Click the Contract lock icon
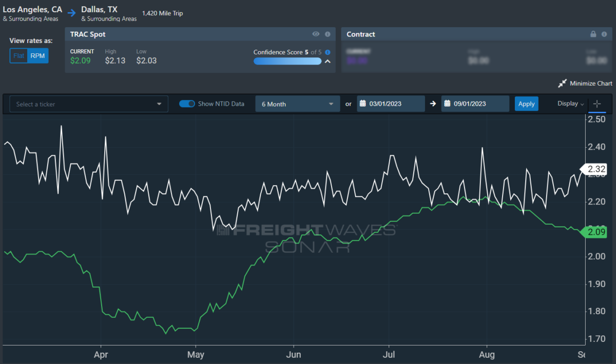The width and height of the screenshot is (616, 364). tap(593, 34)
